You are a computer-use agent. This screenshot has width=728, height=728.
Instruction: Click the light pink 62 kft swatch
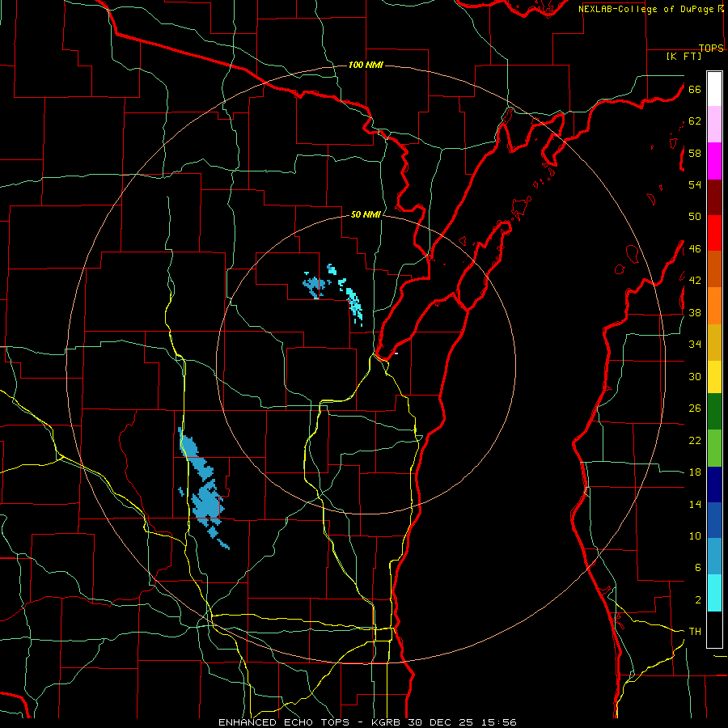tap(714, 124)
